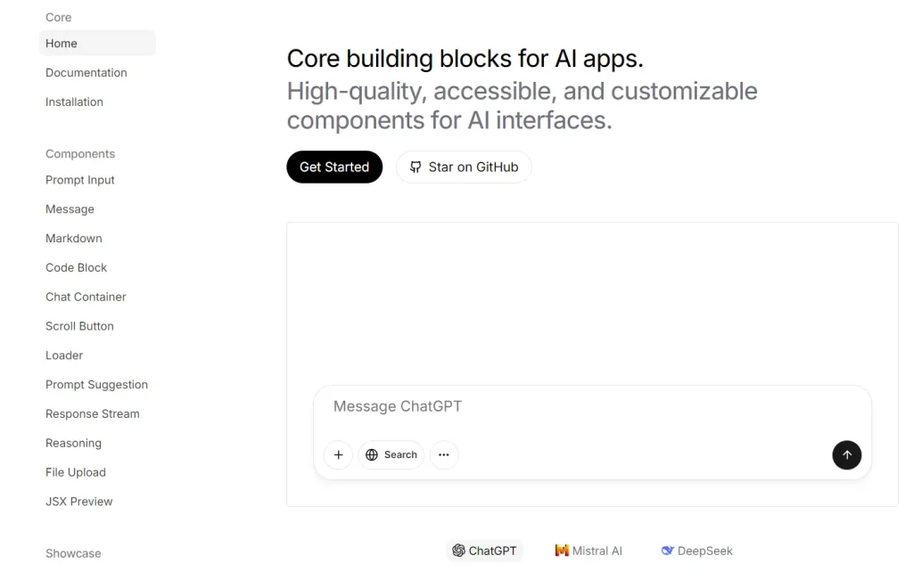Image resolution: width=913 pixels, height=588 pixels.
Task: Click the GitHub icon inside Star on GitHub
Action: click(x=415, y=167)
